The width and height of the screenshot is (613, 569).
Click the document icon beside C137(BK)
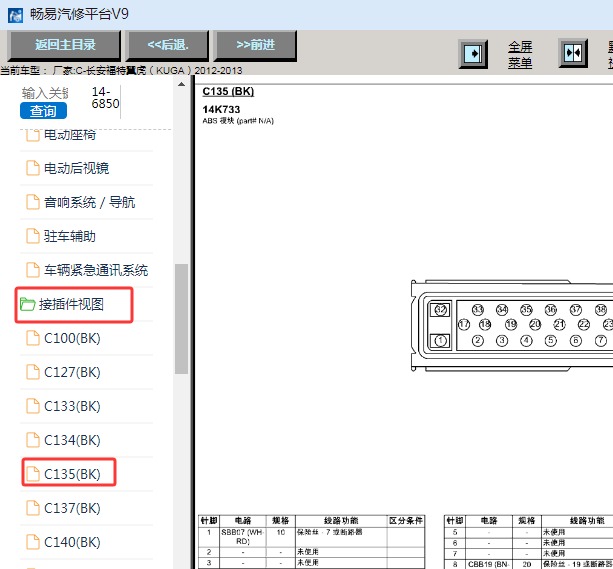(33, 508)
